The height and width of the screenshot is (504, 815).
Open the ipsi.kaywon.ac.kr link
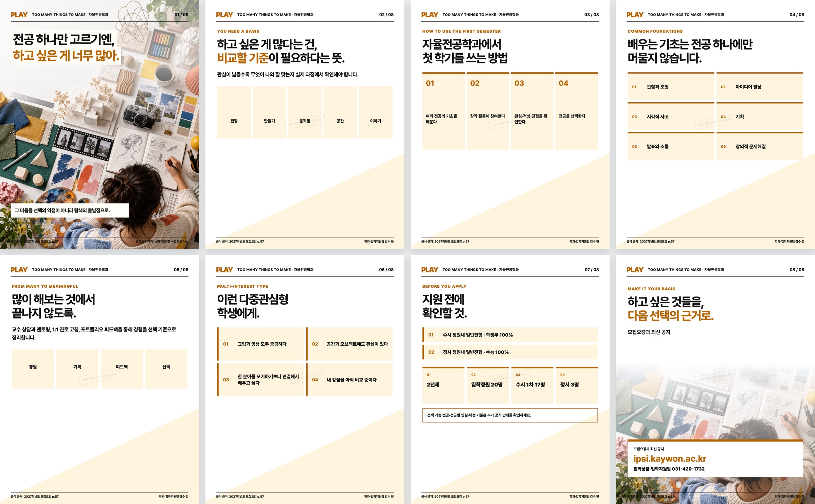[x=670, y=459]
